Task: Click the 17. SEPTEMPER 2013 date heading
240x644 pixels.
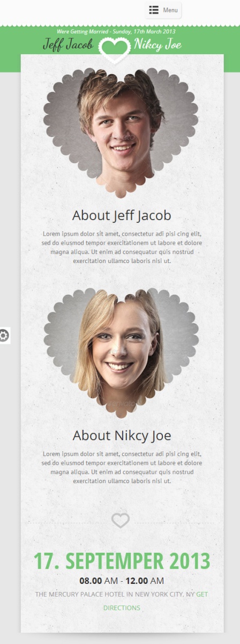Action: [122, 560]
